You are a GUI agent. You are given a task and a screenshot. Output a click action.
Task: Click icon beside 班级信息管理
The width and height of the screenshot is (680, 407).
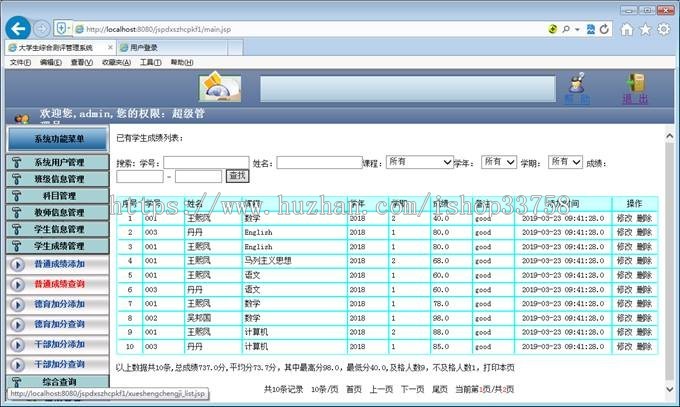[16, 179]
